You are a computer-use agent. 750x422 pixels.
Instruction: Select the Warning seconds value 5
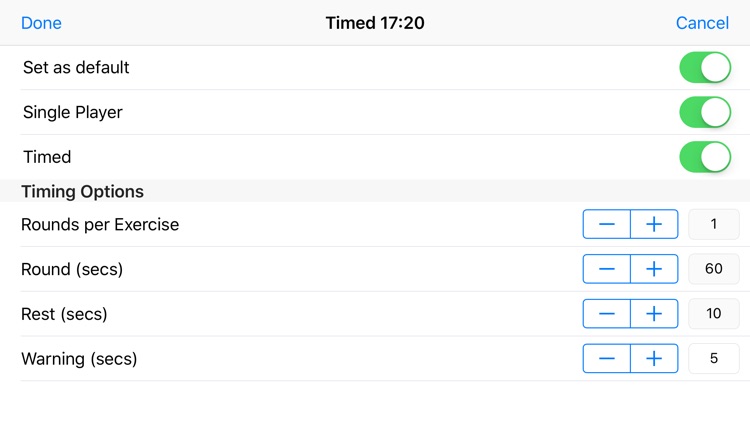pyautogui.click(x=714, y=358)
